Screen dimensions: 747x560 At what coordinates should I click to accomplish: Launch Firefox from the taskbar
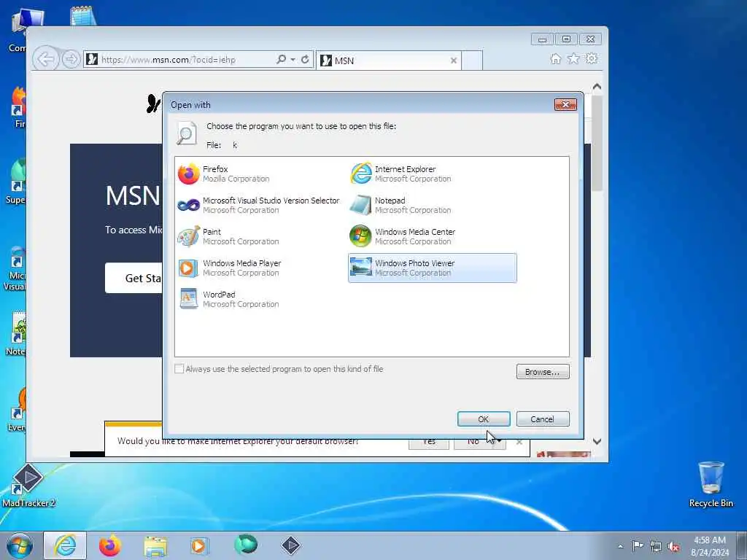tap(110, 545)
